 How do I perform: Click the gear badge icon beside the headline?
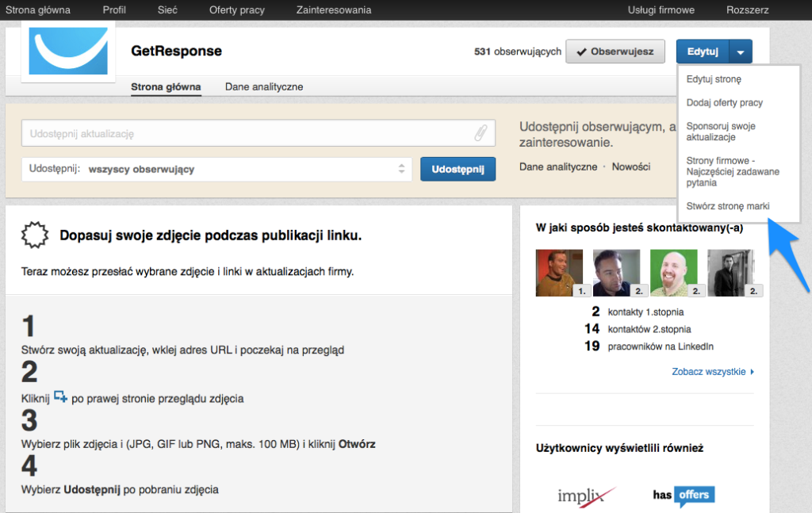click(35, 235)
